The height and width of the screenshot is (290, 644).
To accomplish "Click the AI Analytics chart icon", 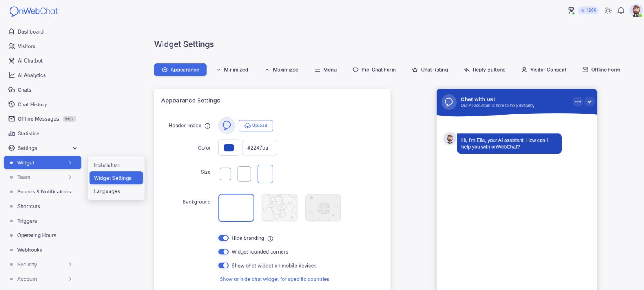I will [12, 75].
